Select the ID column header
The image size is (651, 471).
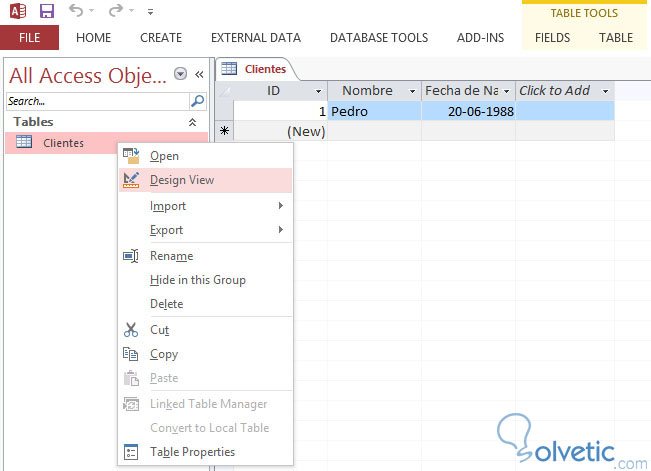(281, 91)
